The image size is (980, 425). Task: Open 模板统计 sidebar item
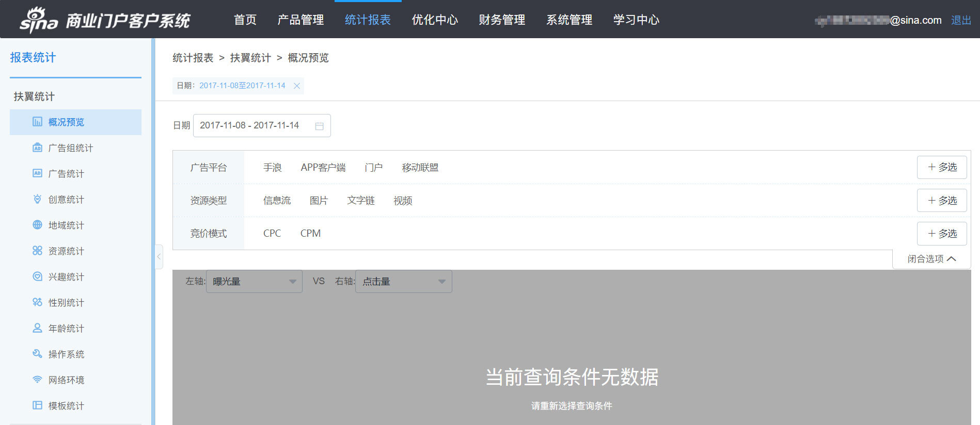click(x=75, y=406)
